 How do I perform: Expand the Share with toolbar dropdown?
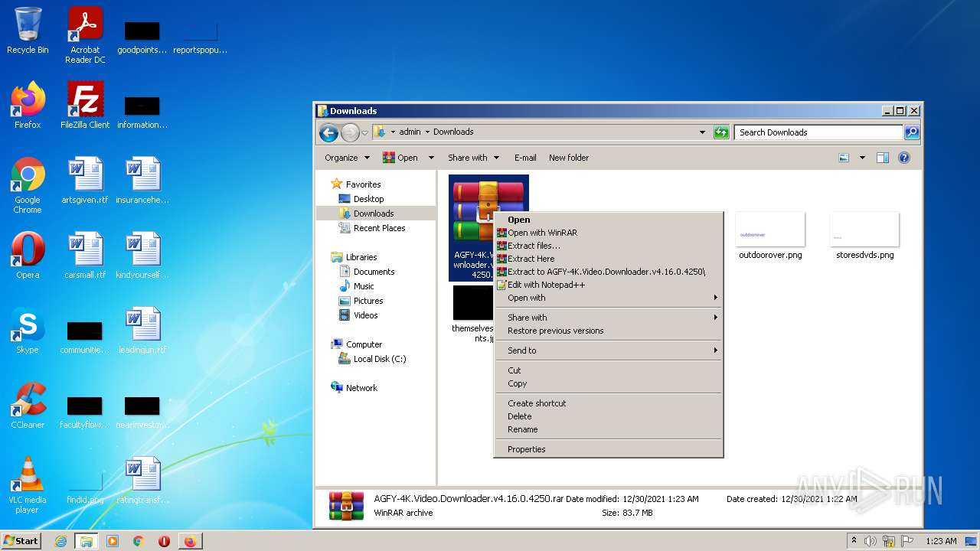[473, 158]
